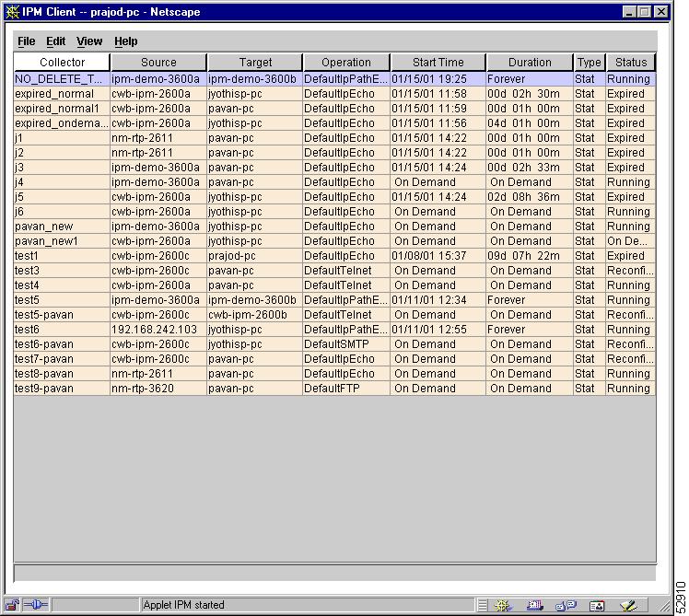
Task: Select collector j2
Action: point(334,153)
